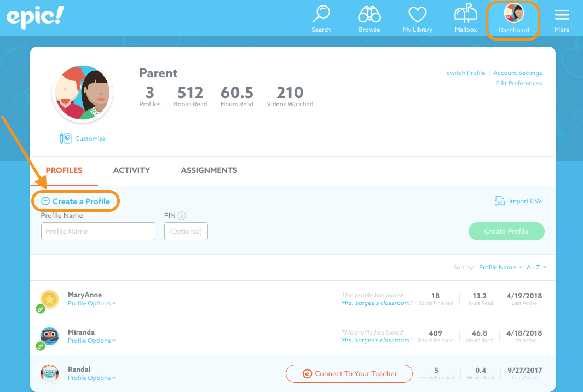This screenshot has width=583, height=392.
Task: Click the 210 Videos Watched stat
Action: pos(290,96)
